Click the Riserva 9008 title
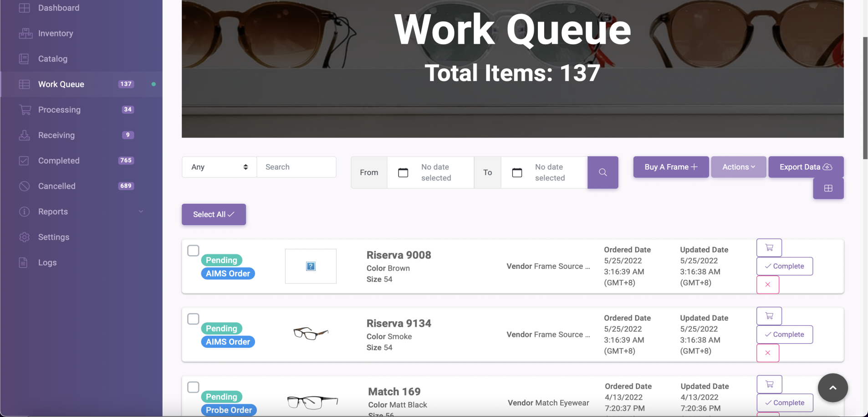Screen dimensions: 868x417 [398, 255]
